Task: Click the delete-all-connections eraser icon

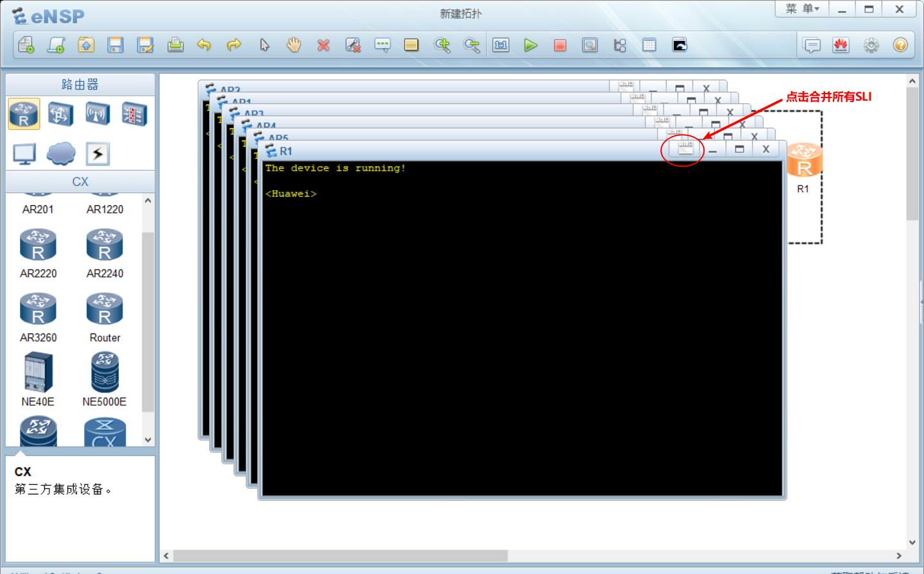Action: [x=353, y=45]
